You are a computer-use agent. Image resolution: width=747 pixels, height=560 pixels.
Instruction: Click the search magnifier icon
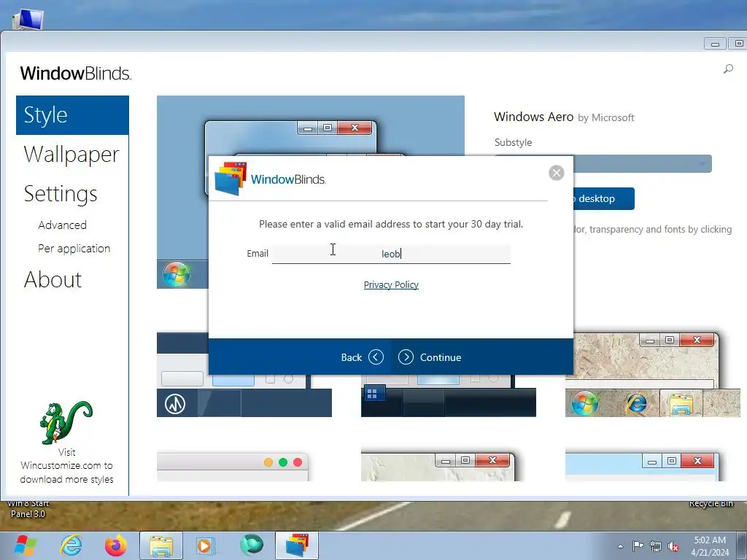728,69
